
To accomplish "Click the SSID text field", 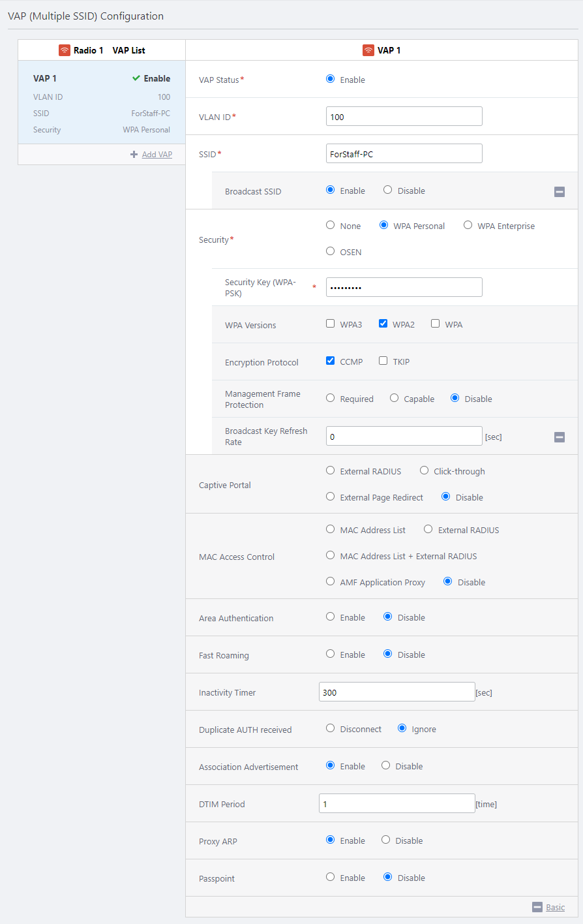I will (404, 154).
